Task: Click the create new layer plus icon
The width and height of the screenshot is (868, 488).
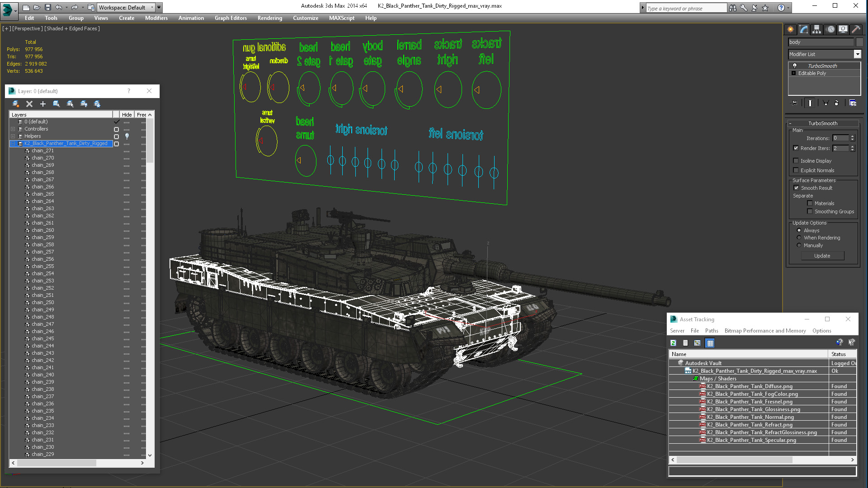Action: tap(43, 104)
